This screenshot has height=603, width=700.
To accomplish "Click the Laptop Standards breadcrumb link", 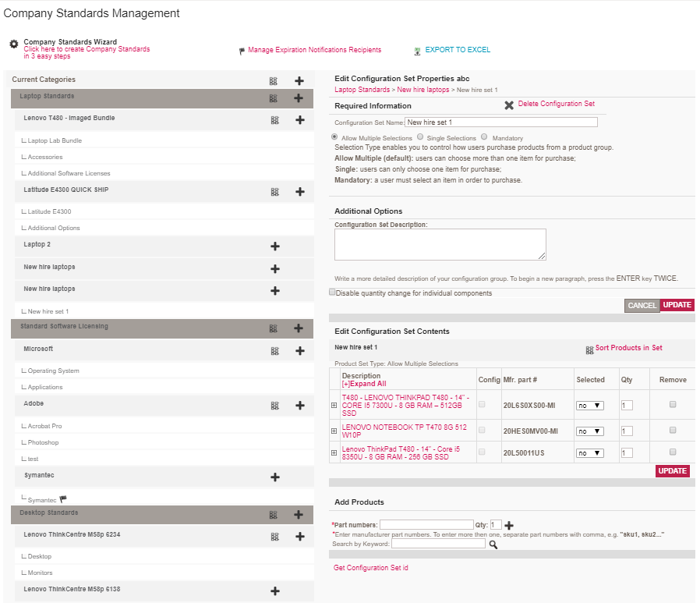I will 362,90.
